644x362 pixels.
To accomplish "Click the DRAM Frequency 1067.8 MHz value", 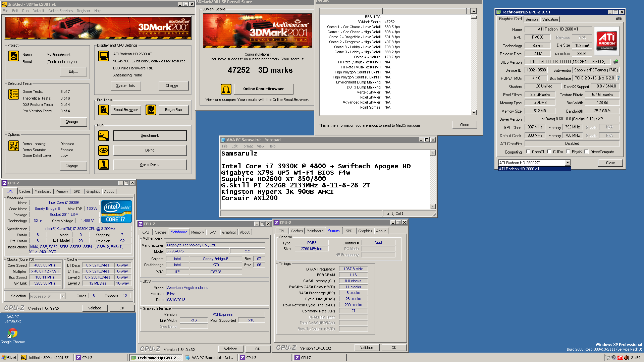I will [353, 269].
